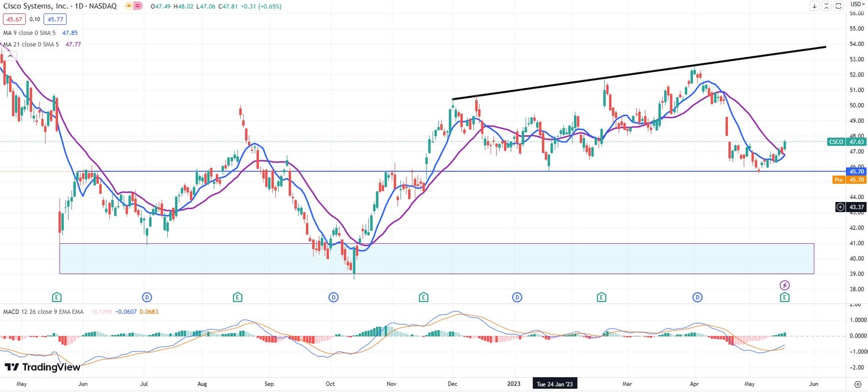
Task: Click the earnings E marker near late May 2022
Action: tap(57, 297)
